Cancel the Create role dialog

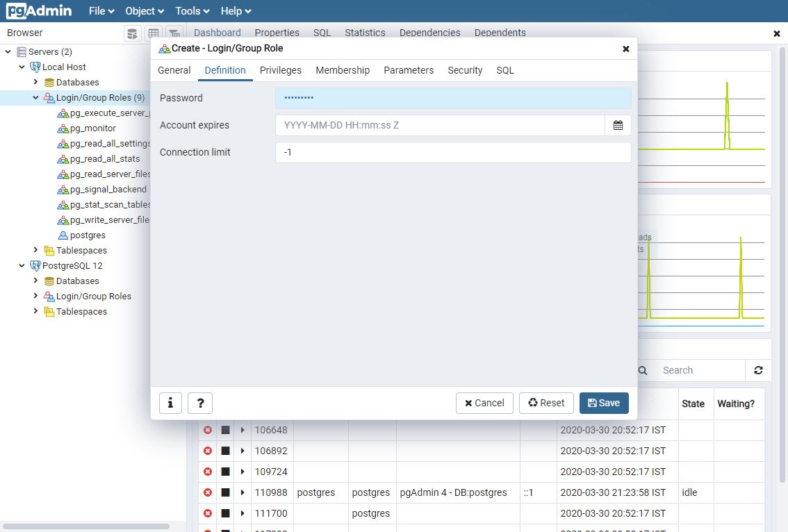[x=484, y=403]
